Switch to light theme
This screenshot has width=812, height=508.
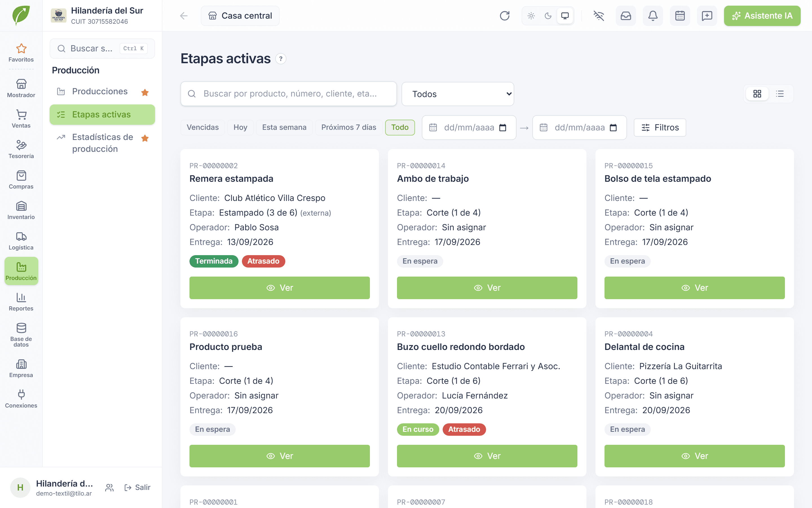[531, 16]
